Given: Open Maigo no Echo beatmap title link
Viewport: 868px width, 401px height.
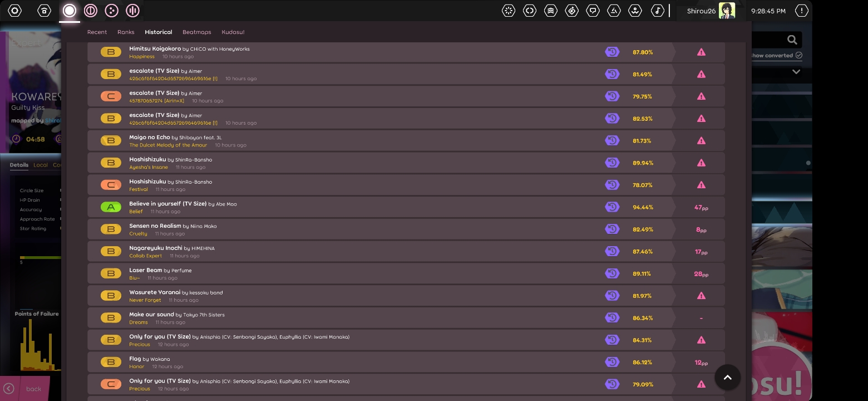Looking at the screenshot, I should pyautogui.click(x=150, y=137).
